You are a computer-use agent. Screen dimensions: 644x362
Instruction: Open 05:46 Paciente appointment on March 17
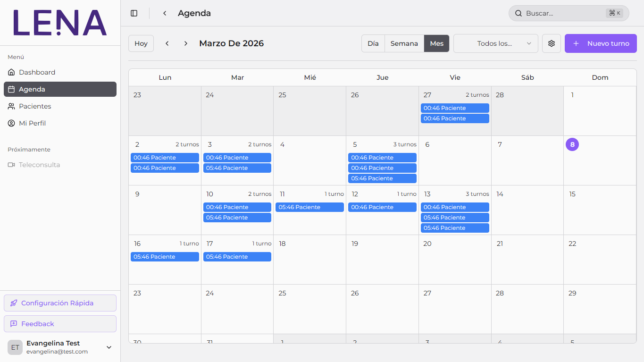pos(237,257)
